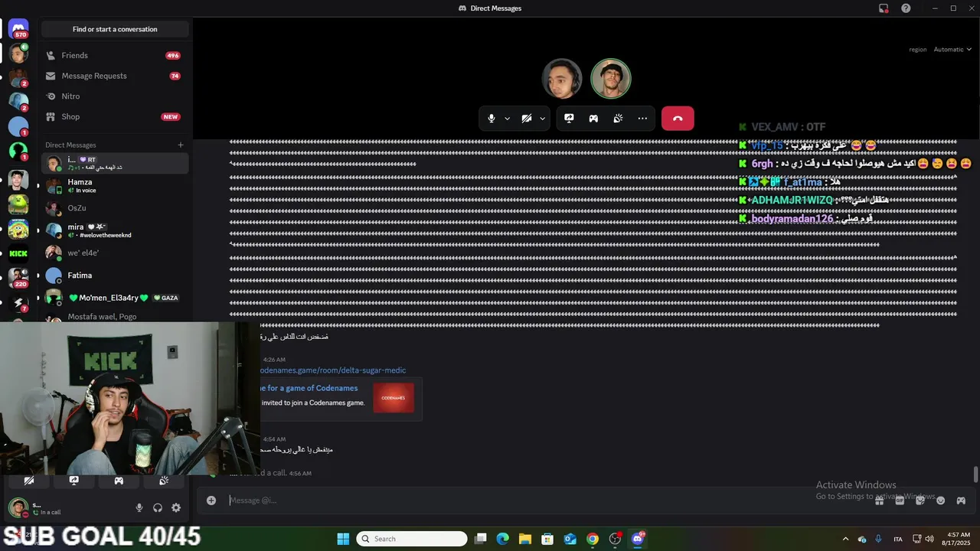Deafen with headphones icon in user panel

[158, 507]
